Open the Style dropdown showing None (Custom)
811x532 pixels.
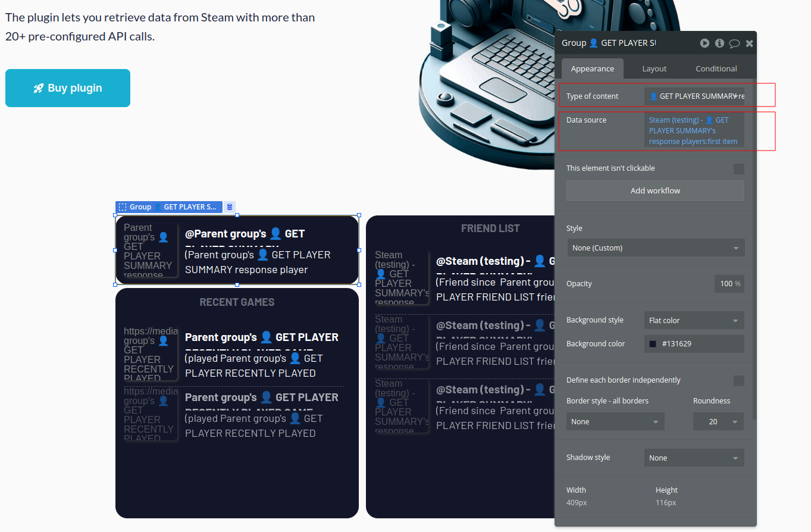pos(656,248)
